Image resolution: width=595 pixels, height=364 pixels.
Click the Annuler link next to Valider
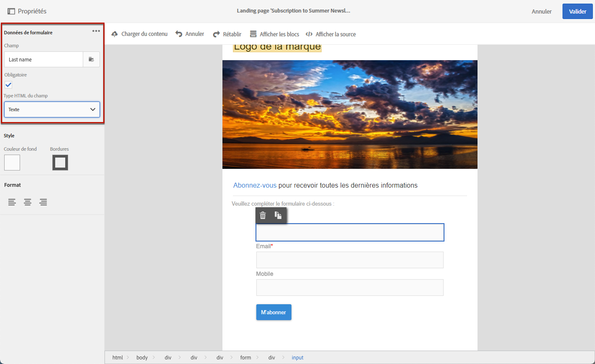pyautogui.click(x=541, y=11)
